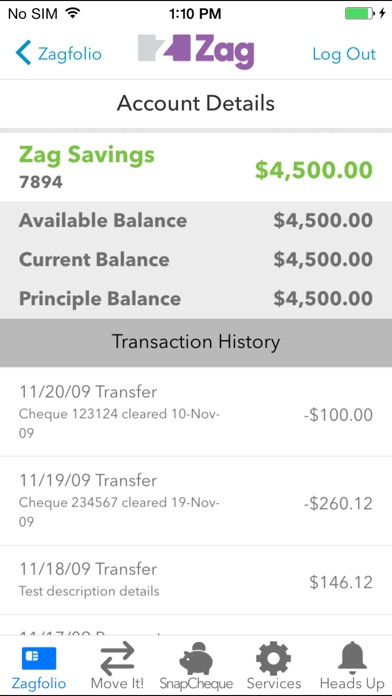This screenshot has width=392, height=696.
Task: Tap the Principle Balance row
Action: (196, 298)
